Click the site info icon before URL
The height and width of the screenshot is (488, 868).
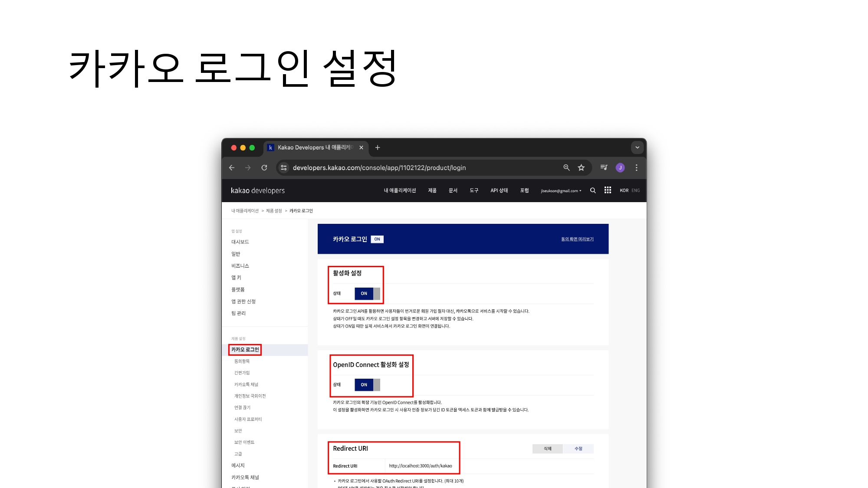[284, 167]
